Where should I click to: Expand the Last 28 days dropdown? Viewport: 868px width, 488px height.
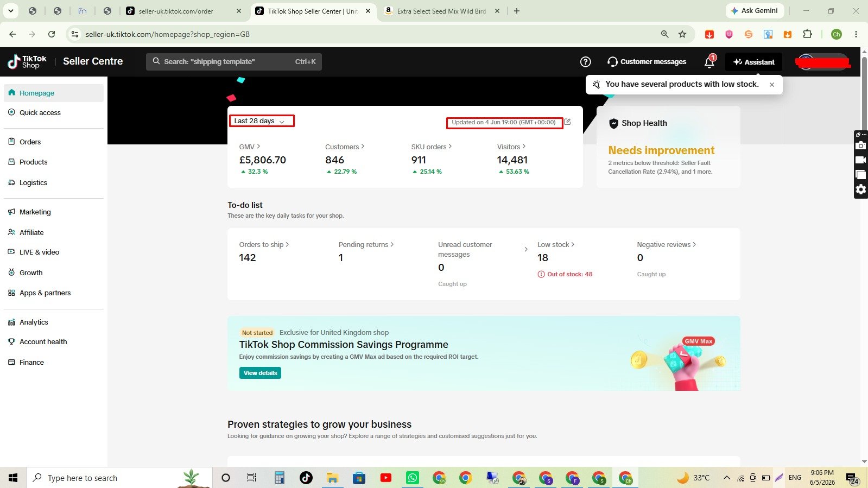261,121
